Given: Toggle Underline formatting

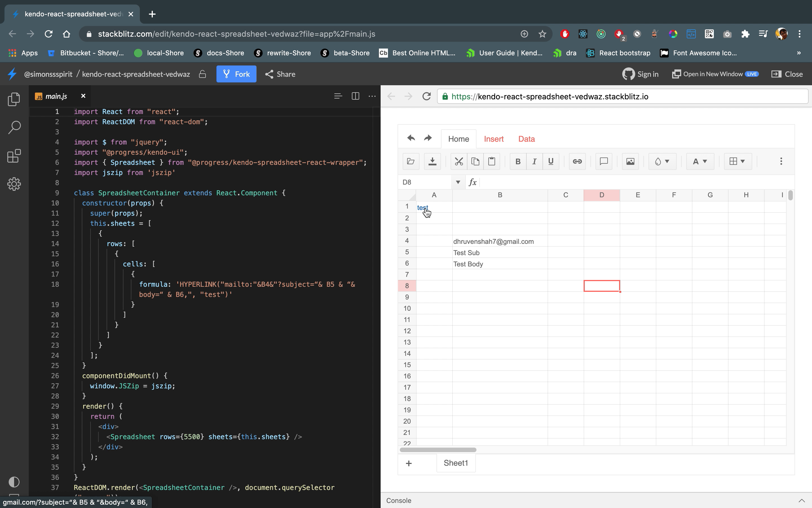Looking at the screenshot, I should (551, 161).
